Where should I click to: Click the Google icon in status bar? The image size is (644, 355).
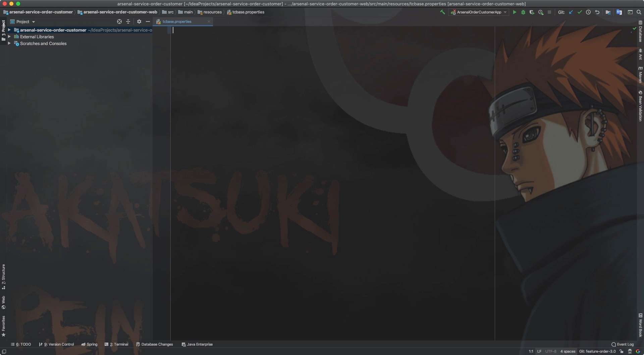click(638, 351)
